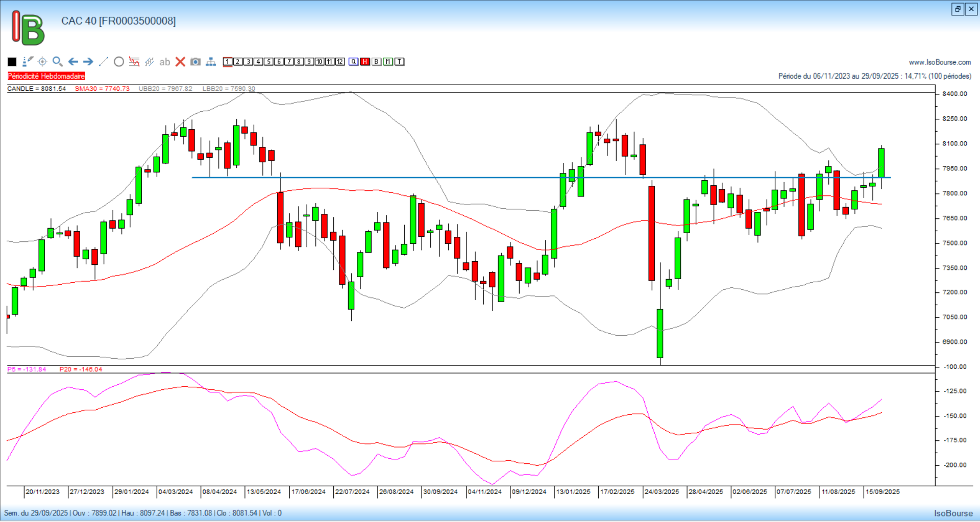
Task: Take a chart snapshot with camera icon
Action: tap(195, 62)
